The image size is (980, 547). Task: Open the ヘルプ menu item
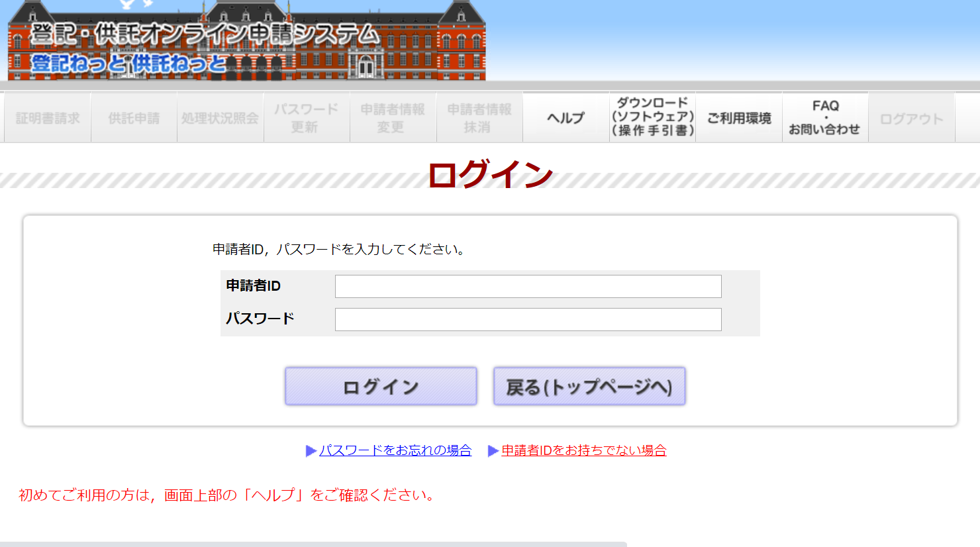pos(565,118)
